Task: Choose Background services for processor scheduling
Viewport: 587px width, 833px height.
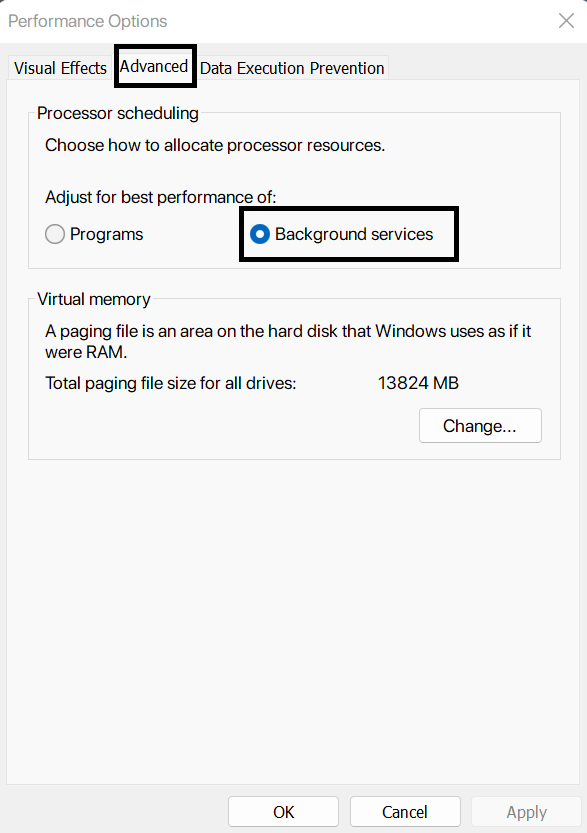Action: 259,234
